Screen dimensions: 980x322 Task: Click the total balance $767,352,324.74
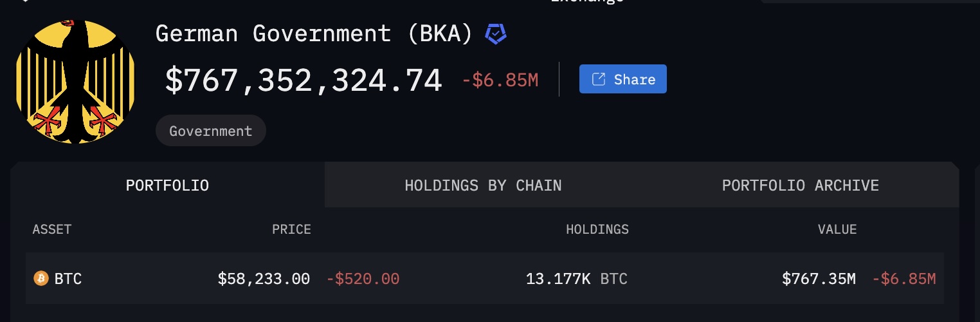click(x=304, y=80)
